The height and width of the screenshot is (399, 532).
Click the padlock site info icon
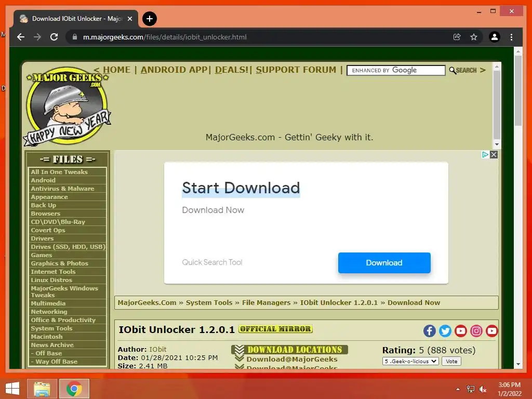[75, 37]
